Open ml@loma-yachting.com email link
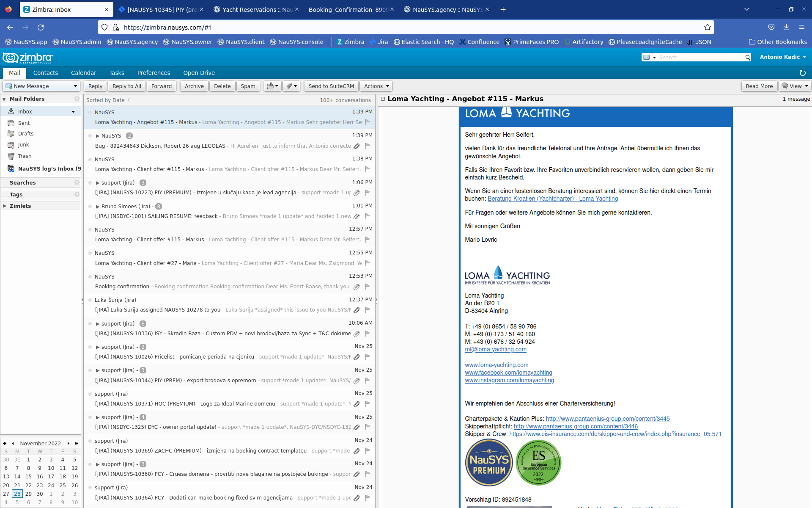This screenshot has height=508, width=812. (x=496, y=350)
